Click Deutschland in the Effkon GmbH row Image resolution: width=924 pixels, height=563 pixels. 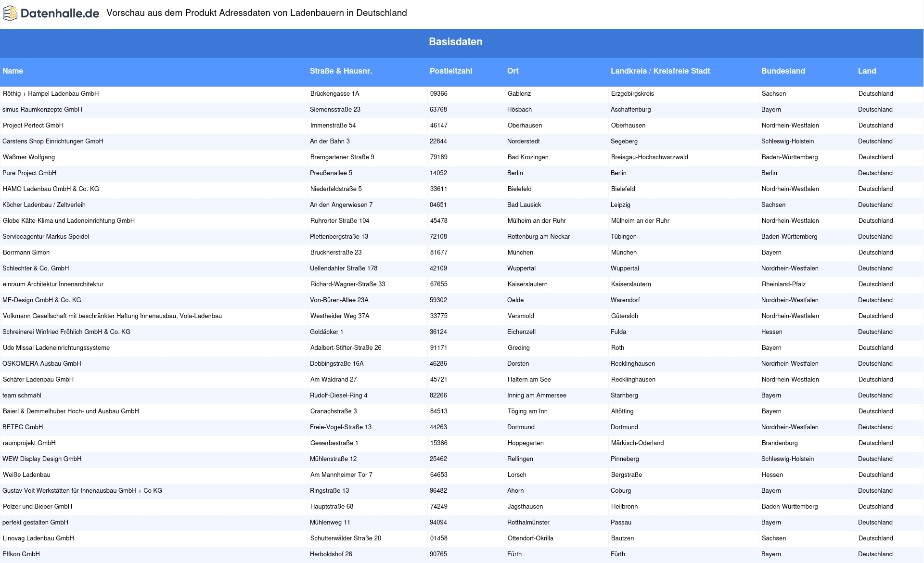tap(875, 554)
